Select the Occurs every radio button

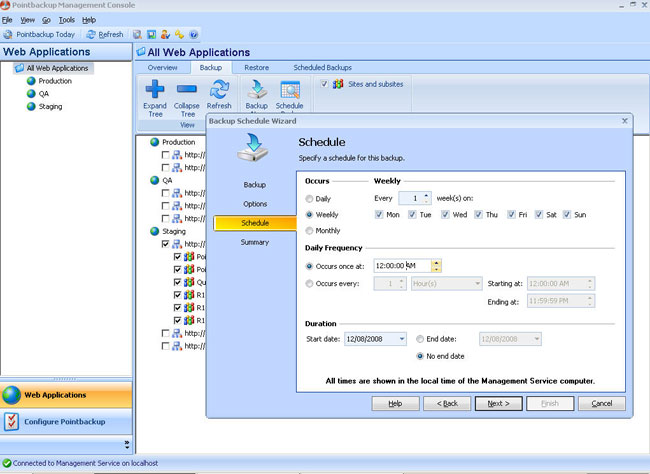309,284
